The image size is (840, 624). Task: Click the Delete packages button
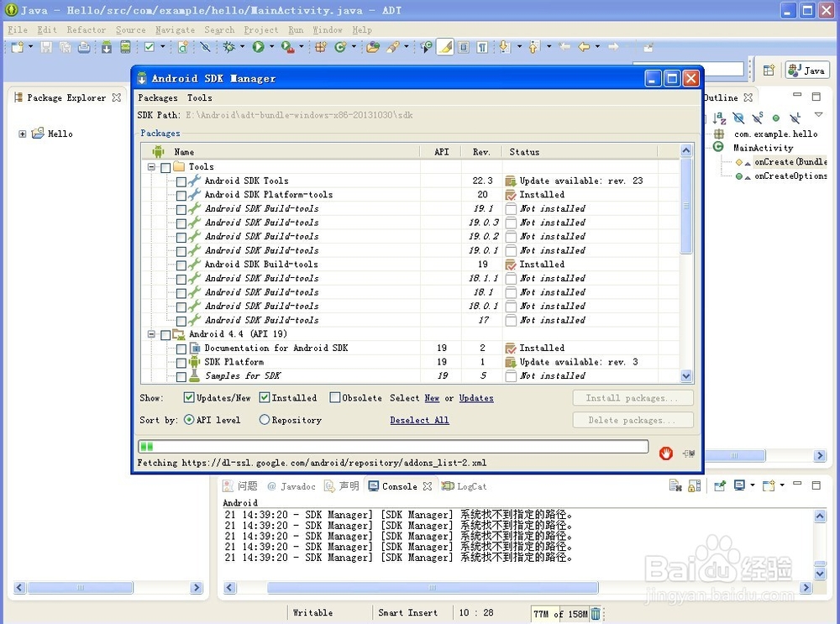pos(633,421)
